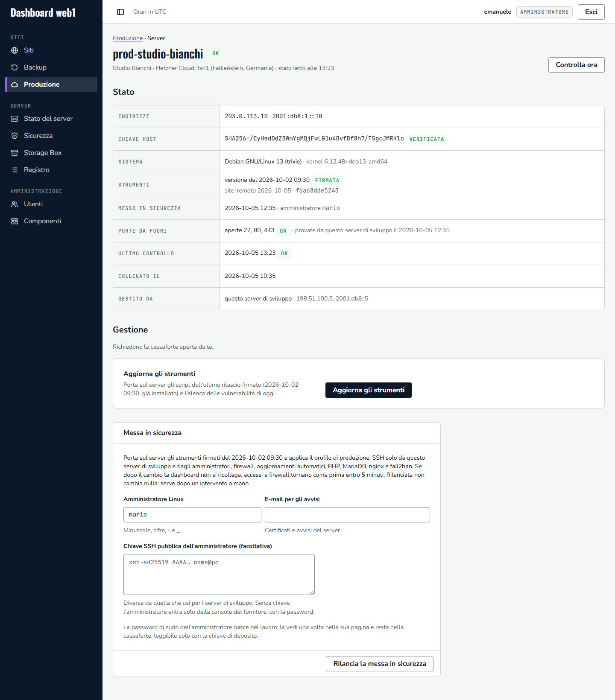
Task: Open the Componenti page
Action: (51, 221)
